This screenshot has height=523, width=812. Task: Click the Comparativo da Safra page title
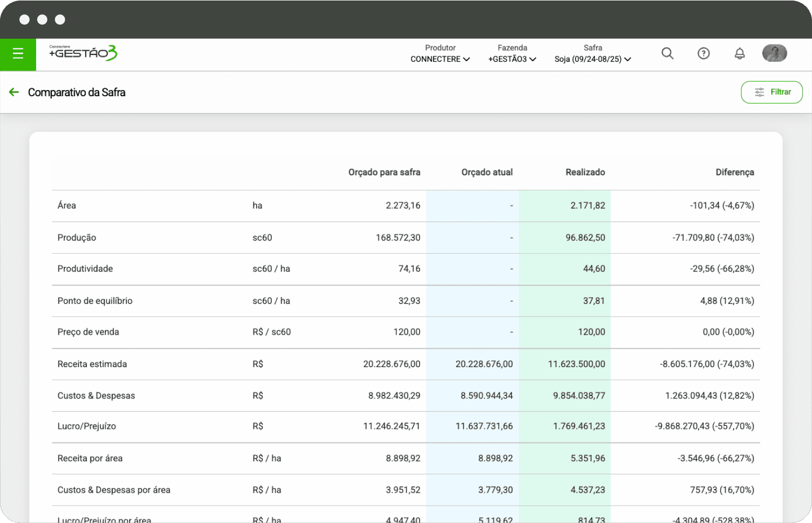tap(77, 93)
